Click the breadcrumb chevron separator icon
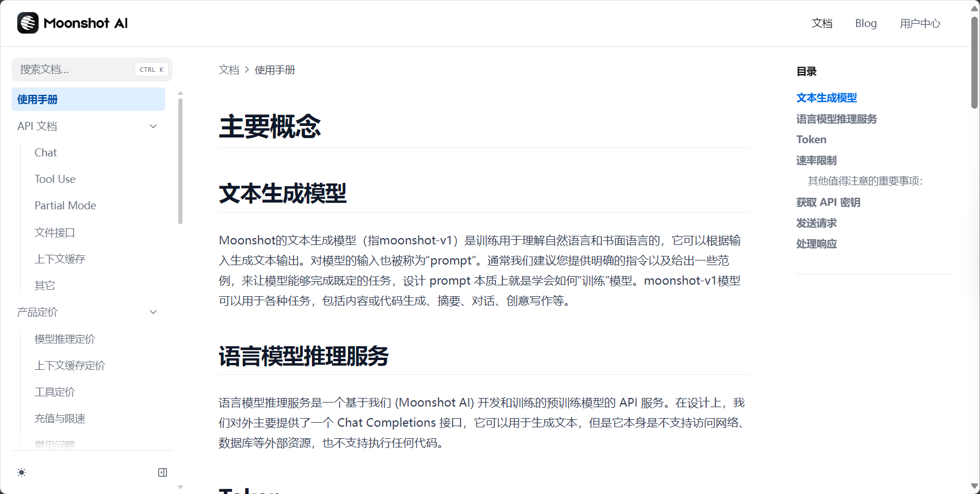 tap(247, 70)
